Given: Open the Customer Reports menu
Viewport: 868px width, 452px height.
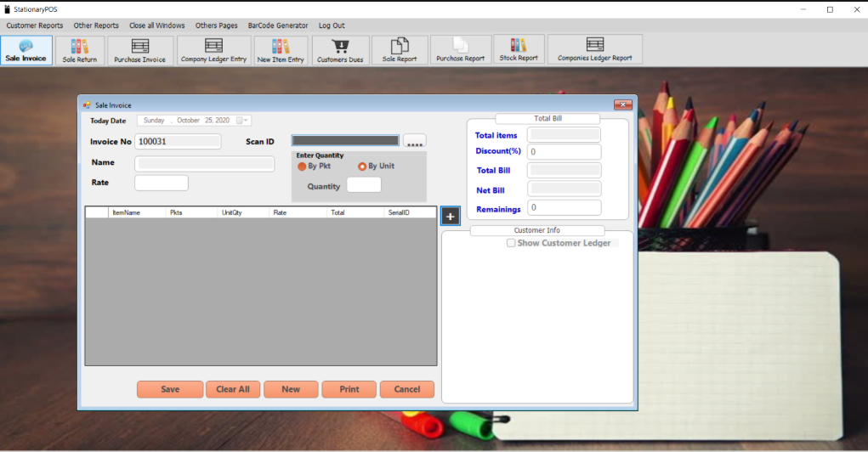Looking at the screenshot, I should pos(35,25).
